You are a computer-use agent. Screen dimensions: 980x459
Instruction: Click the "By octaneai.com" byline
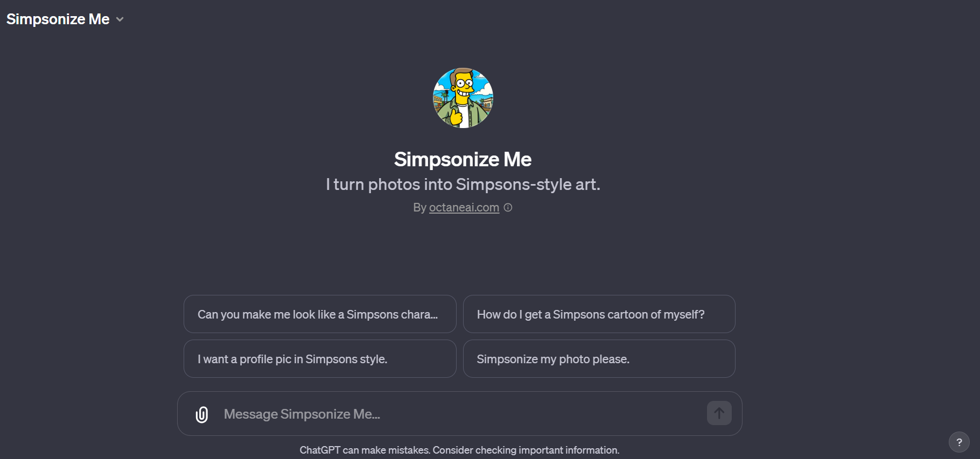pyautogui.click(x=455, y=207)
